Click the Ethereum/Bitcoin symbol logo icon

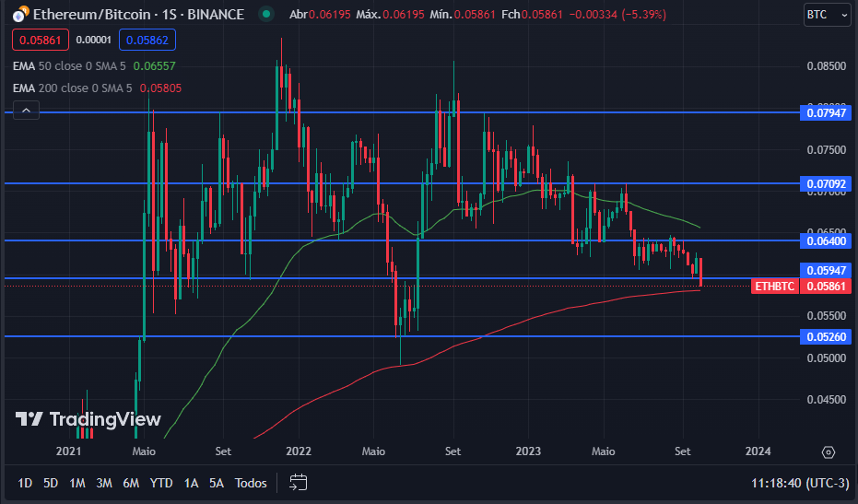coord(21,14)
